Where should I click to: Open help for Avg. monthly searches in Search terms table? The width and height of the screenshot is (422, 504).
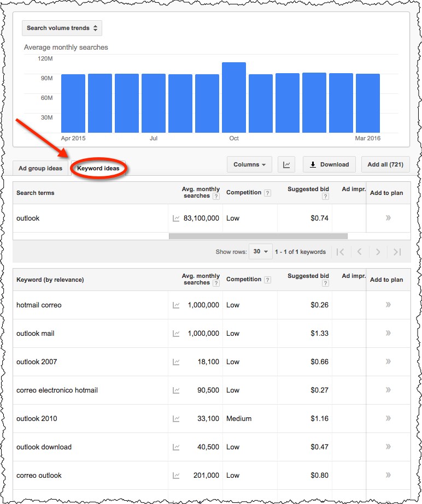[216, 196]
